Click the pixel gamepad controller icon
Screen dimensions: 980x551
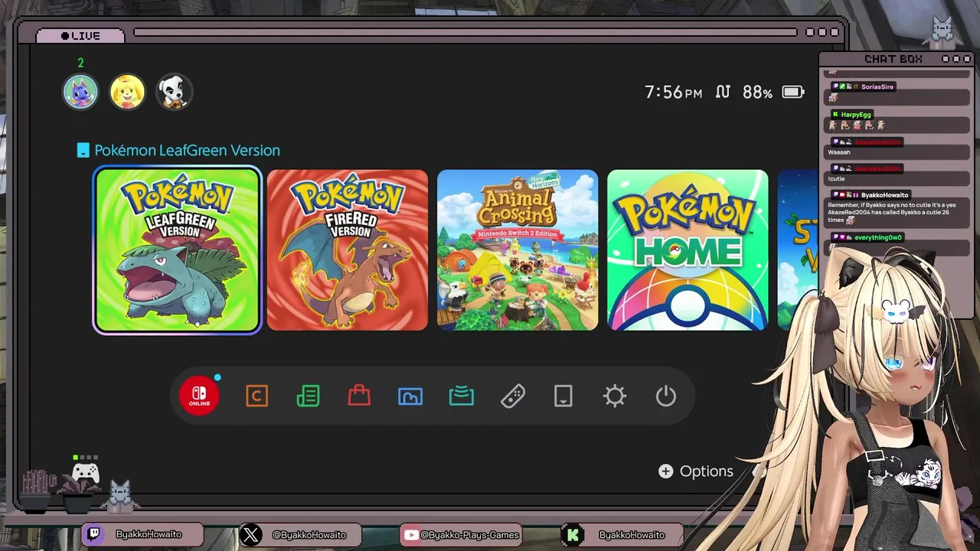[x=86, y=473]
